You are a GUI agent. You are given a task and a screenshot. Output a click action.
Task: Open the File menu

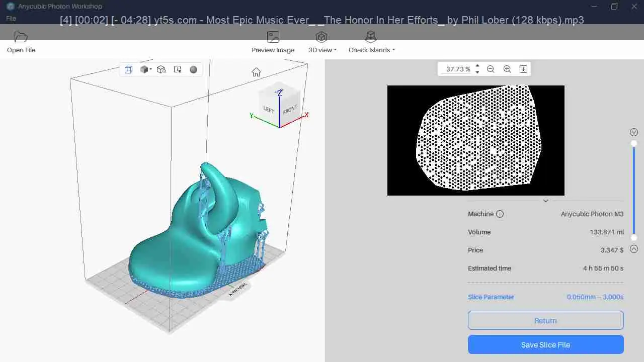pos(11,18)
